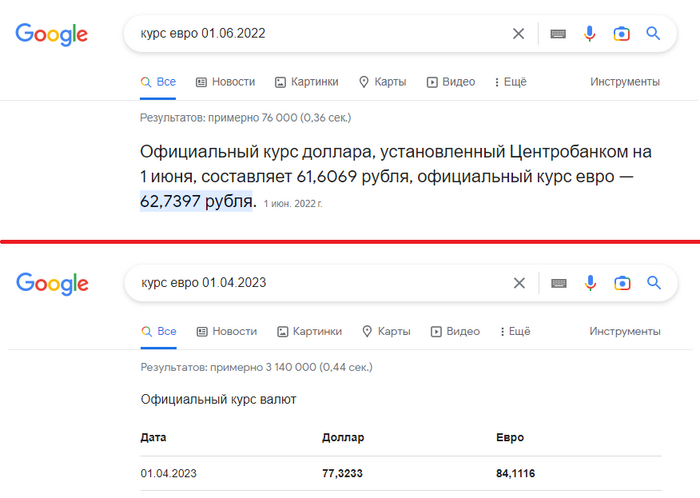Clear the top search query with X
This screenshot has width=700, height=498.
pyautogui.click(x=518, y=33)
